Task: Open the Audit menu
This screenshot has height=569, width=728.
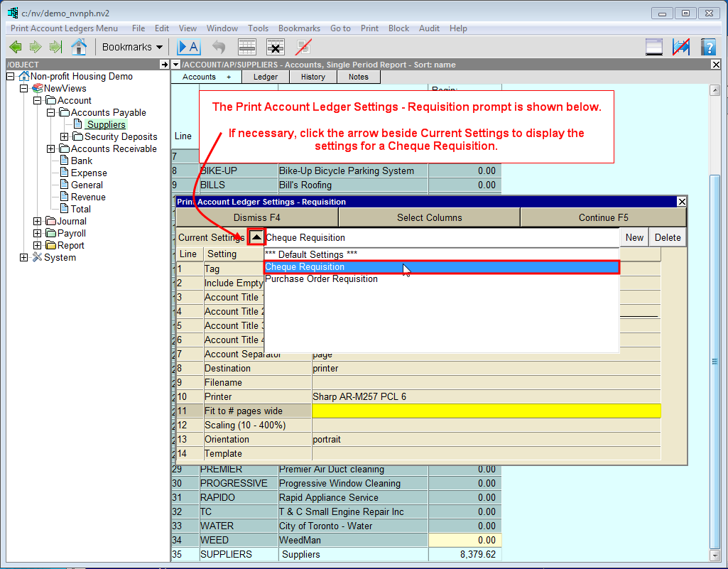Action: (x=429, y=28)
